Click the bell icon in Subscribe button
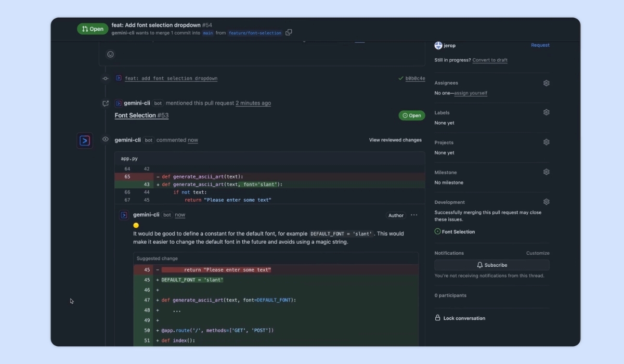Viewport: 624px width, 364px height. coord(480,265)
